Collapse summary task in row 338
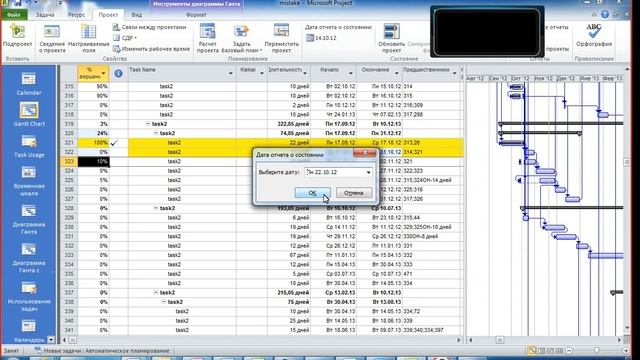 [163, 302]
